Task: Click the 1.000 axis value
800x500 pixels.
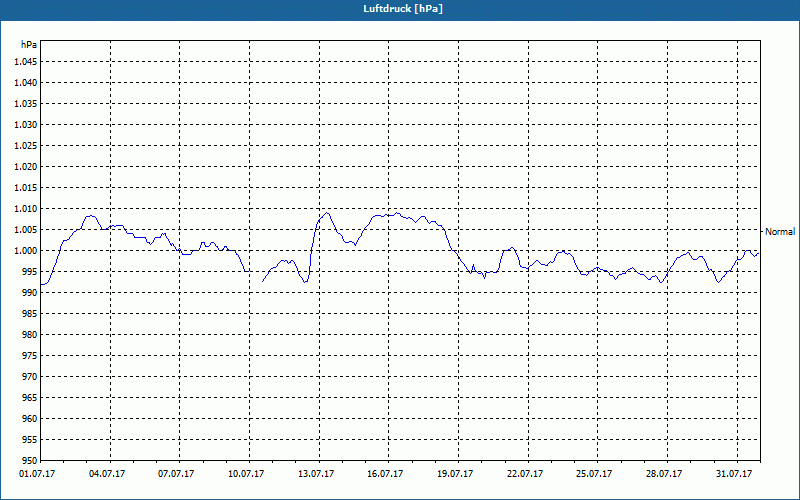Action: tap(27, 251)
